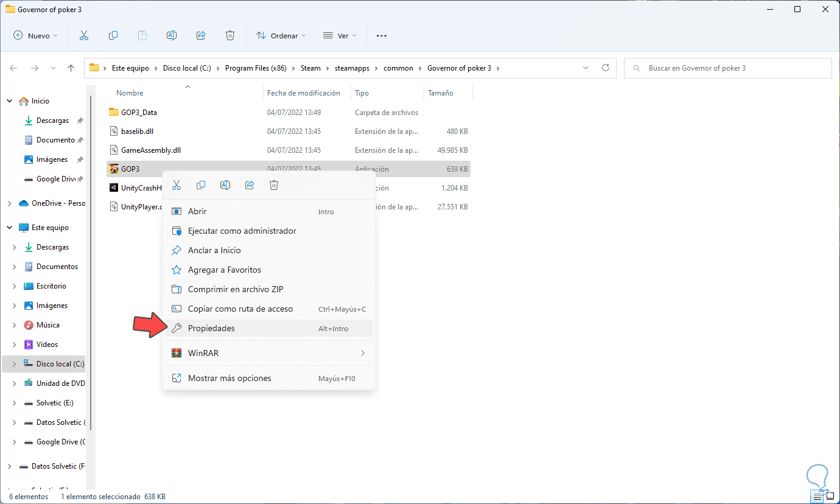This screenshot has height=504, width=840.
Task: Go back with the back arrow
Action: (x=13, y=68)
